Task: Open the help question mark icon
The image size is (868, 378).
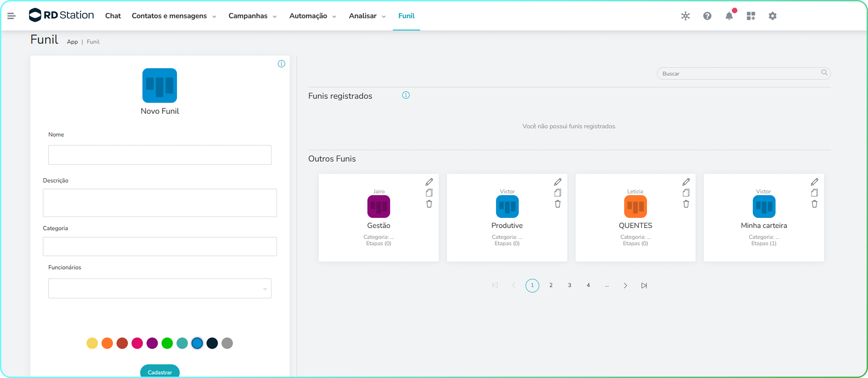Action: (707, 16)
